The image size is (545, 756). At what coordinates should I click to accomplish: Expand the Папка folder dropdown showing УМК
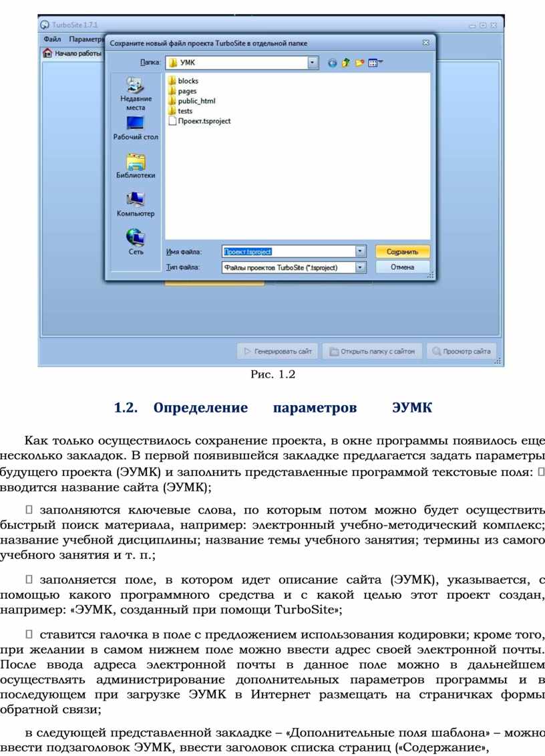(x=313, y=63)
